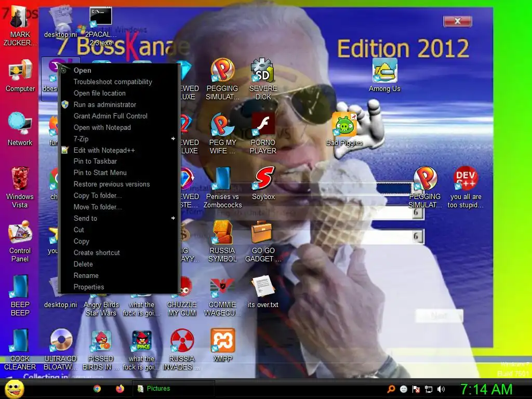The width and height of the screenshot is (532, 399).
Task: Click the smiley face Start button
Action: coord(14,389)
